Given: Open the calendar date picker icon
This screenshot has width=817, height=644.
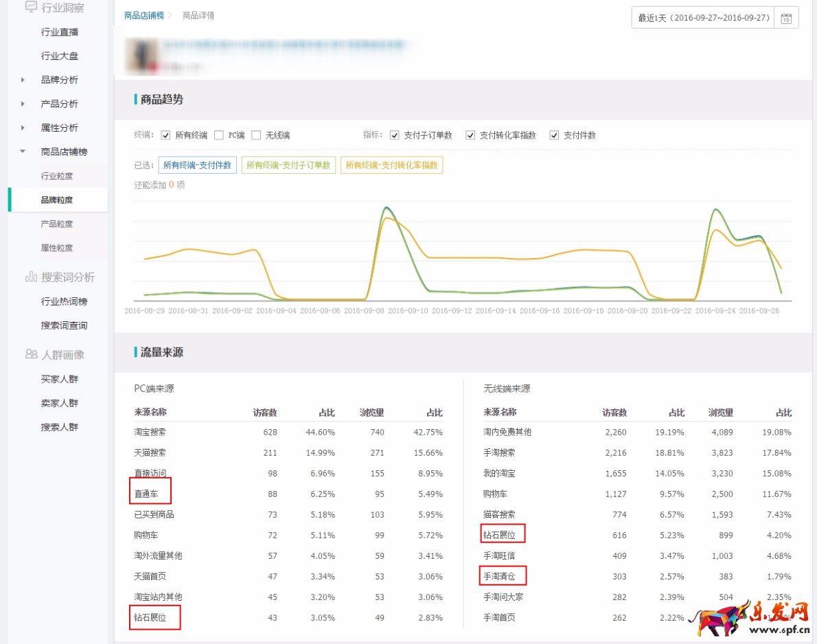Looking at the screenshot, I should [x=786, y=19].
